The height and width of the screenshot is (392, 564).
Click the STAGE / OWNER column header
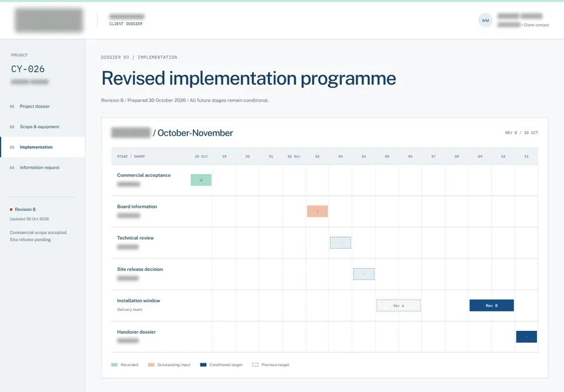point(131,156)
